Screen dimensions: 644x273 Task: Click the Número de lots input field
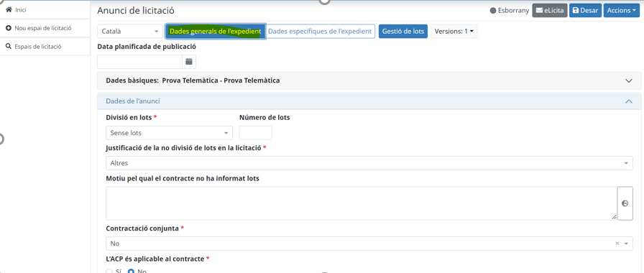(x=255, y=133)
